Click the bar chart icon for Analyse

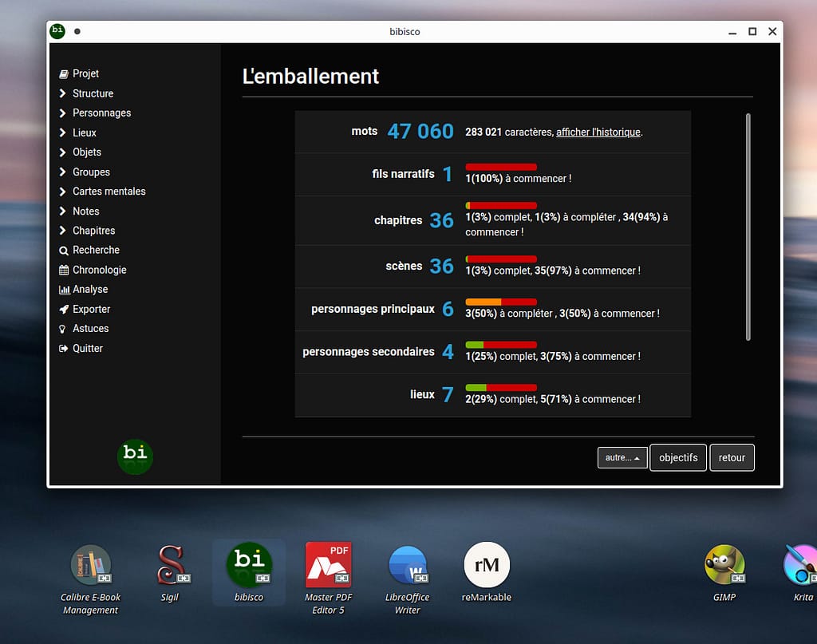(x=64, y=290)
